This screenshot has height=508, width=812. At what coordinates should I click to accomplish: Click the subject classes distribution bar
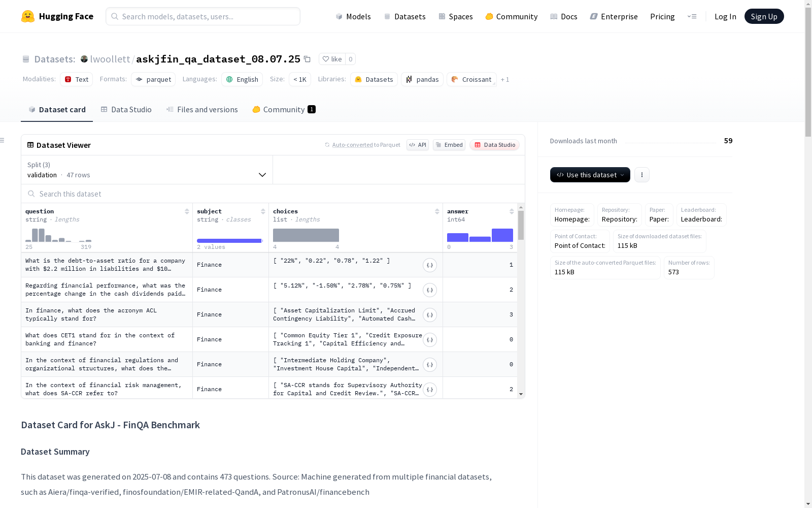[230, 241]
